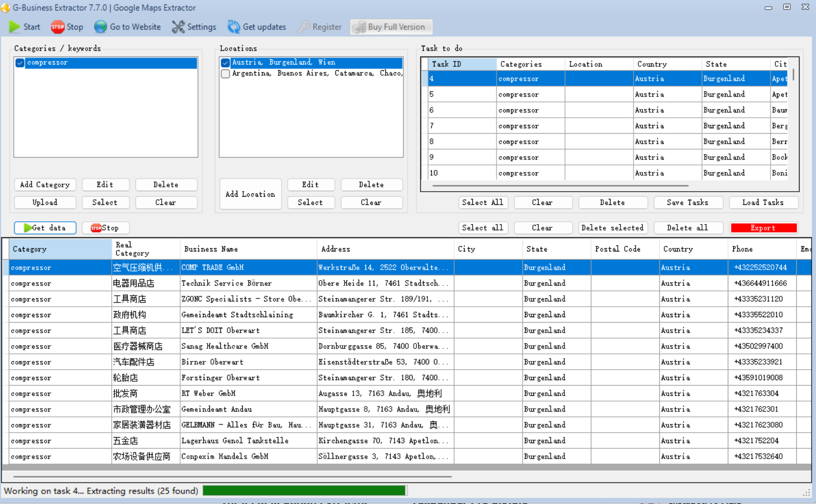Open Settings wrench icon

tap(178, 27)
